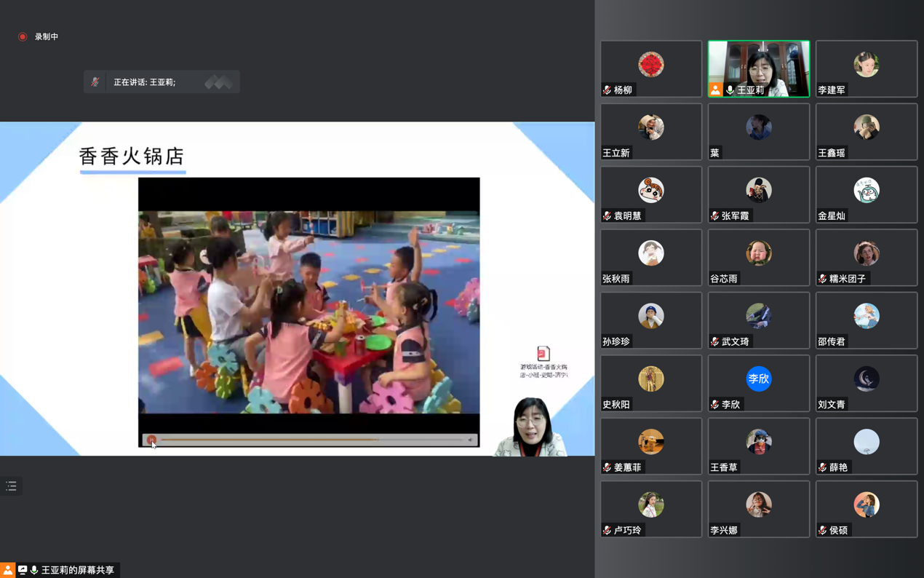Click the muted mic icon on 袁明慧's tile
This screenshot has height=578, width=924.
click(607, 216)
